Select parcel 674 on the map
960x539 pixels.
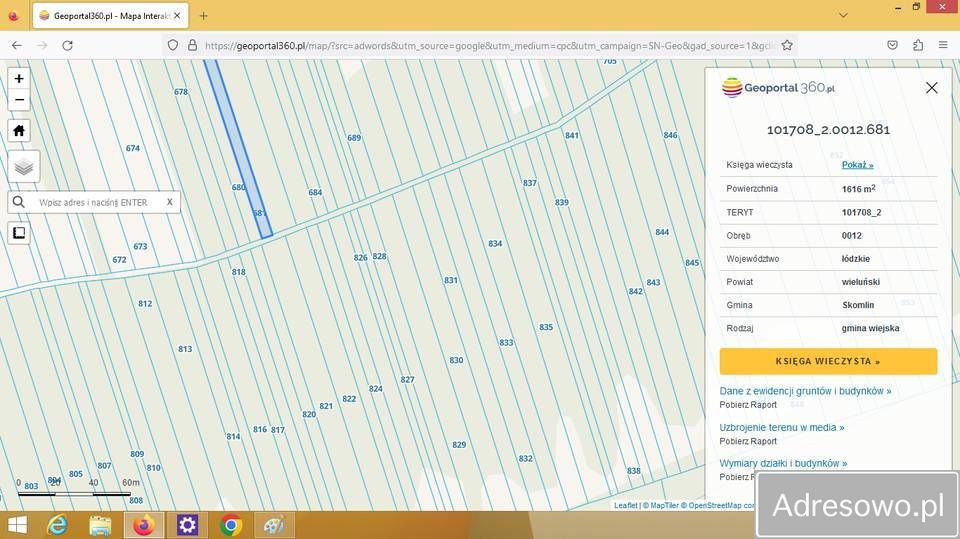(x=133, y=148)
